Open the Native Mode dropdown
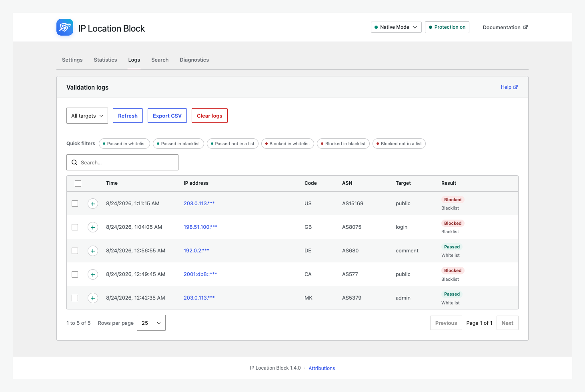The height and width of the screenshot is (392, 585). point(396,27)
